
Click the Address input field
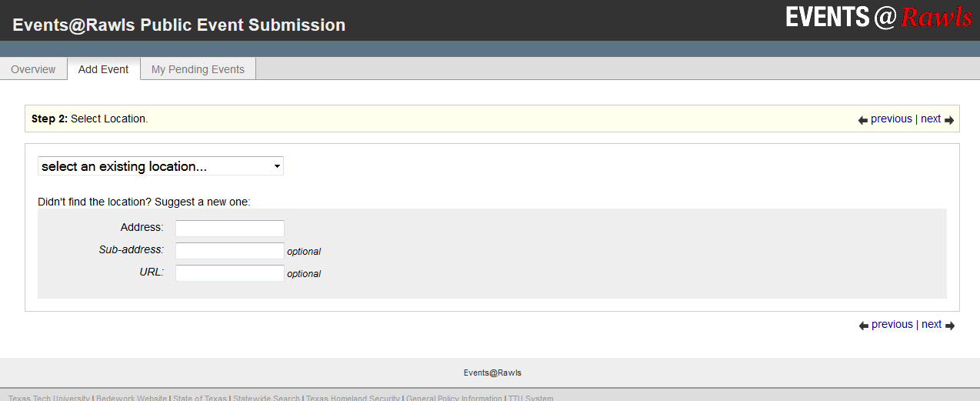pos(230,229)
